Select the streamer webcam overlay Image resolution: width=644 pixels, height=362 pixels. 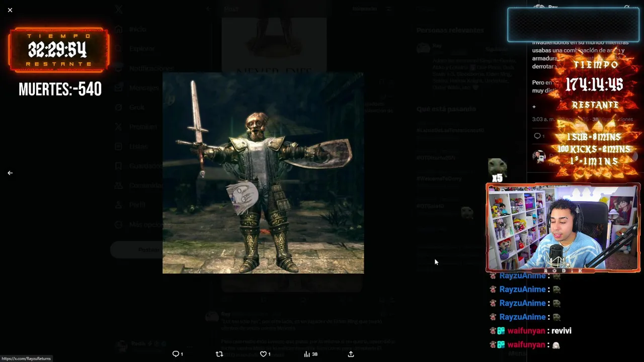coord(562,228)
